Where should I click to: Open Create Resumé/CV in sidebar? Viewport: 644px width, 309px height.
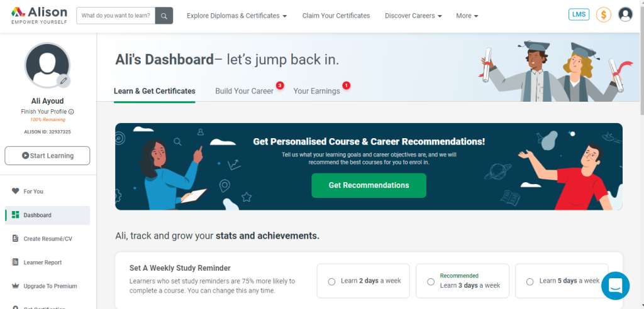coord(47,239)
